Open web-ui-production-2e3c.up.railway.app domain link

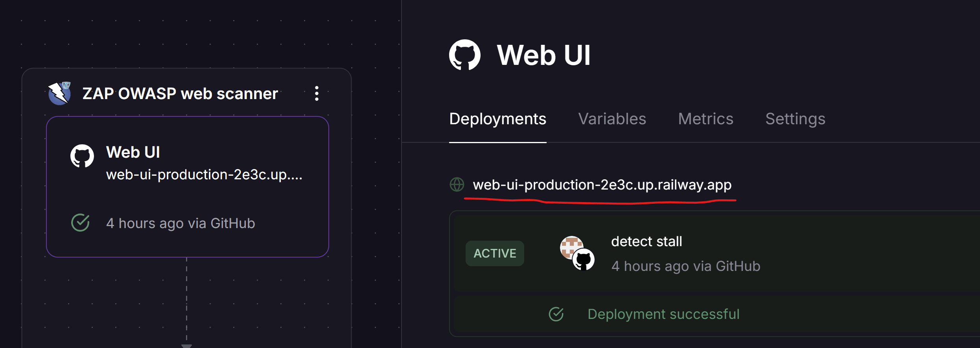602,185
